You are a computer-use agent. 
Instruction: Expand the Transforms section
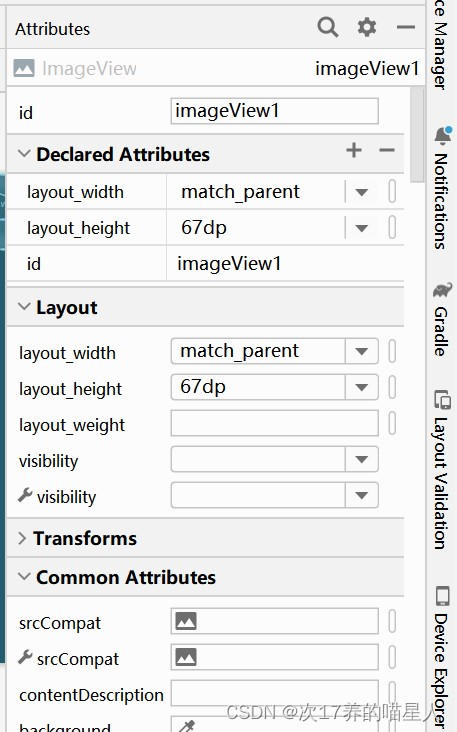point(22,538)
